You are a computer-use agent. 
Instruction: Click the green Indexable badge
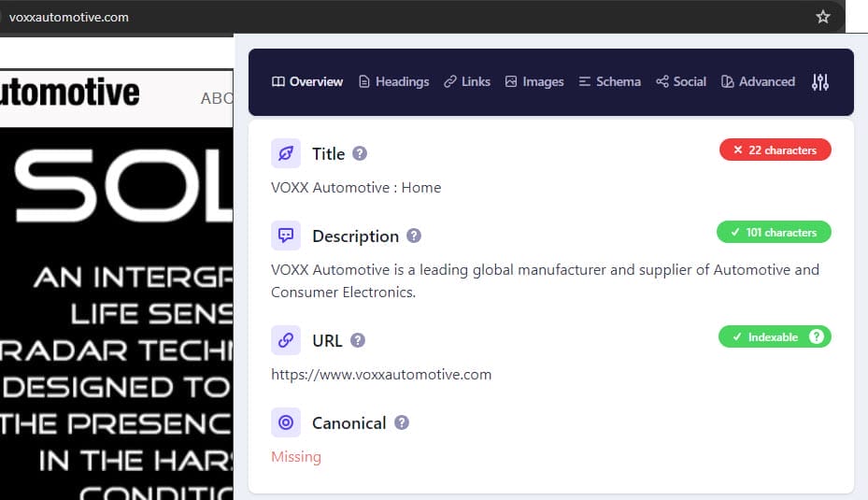(775, 336)
